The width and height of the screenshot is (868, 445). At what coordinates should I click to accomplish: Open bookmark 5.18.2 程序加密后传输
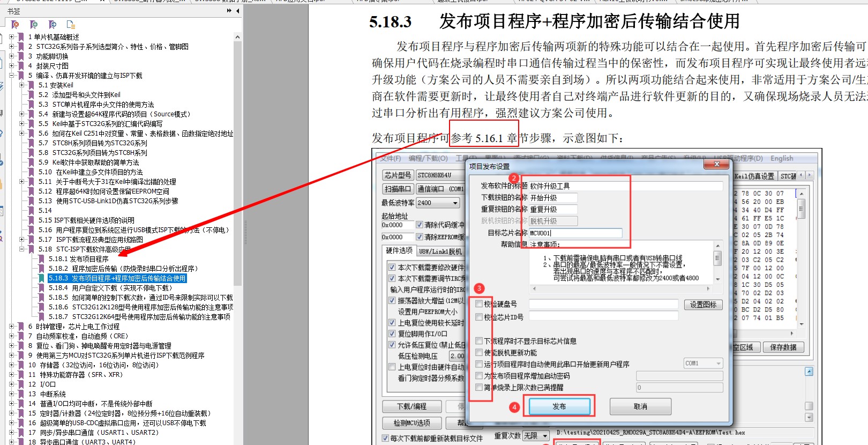pyautogui.click(x=124, y=269)
